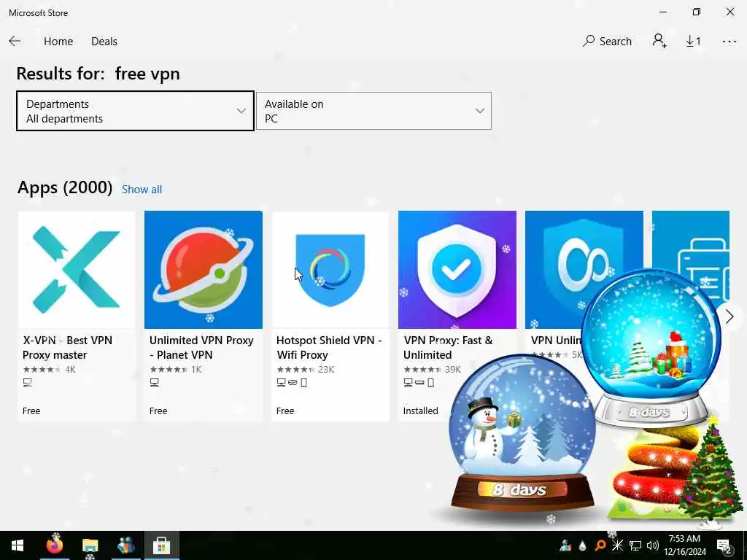Click the 4K star rating of X-VPN

49,370
